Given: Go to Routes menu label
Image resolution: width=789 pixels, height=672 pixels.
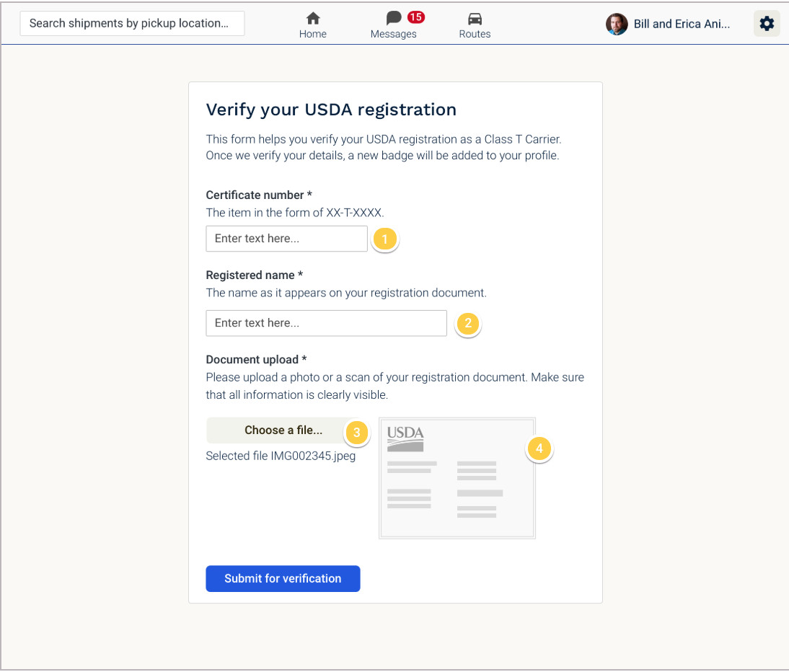Looking at the screenshot, I should [x=475, y=34].
